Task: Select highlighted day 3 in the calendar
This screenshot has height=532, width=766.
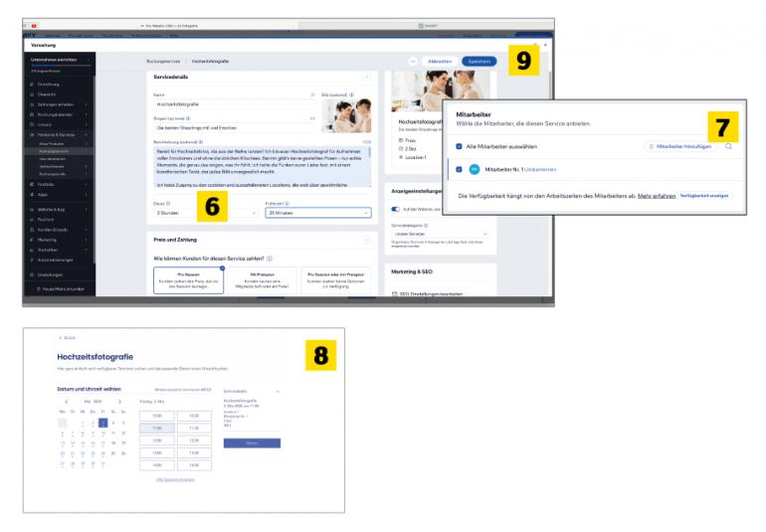Action: 103,423
